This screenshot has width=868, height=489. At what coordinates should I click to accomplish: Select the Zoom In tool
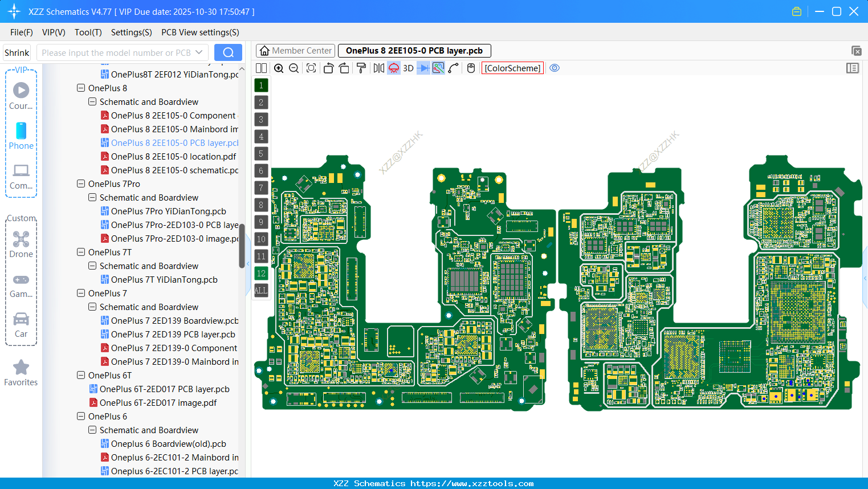point(279,68)
